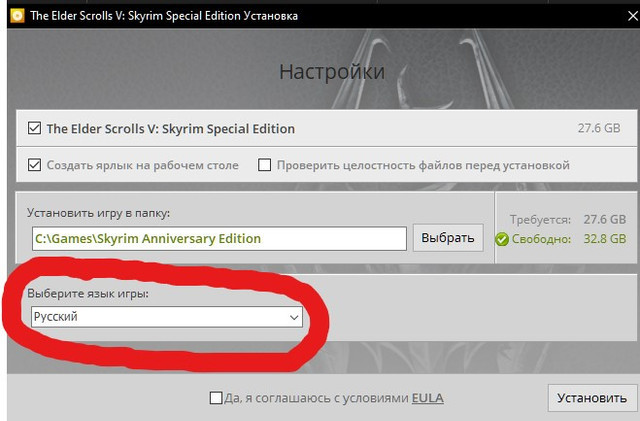Enable Проверить целостность файлов перед установкой
640x421 pixels.
tap(265, 165)
